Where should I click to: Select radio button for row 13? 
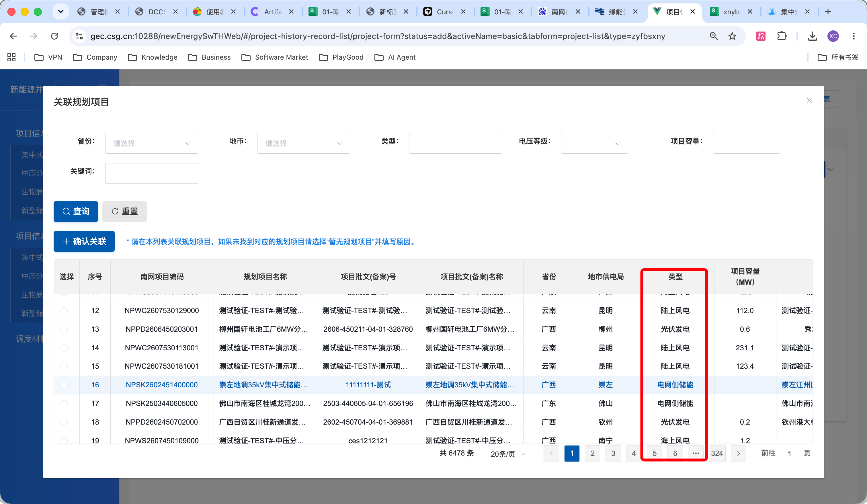pos(64,329)
